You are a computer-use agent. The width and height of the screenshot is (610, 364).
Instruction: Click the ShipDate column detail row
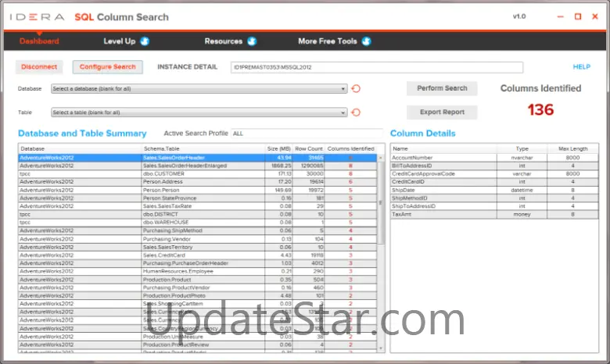click(x=494, y=191)
